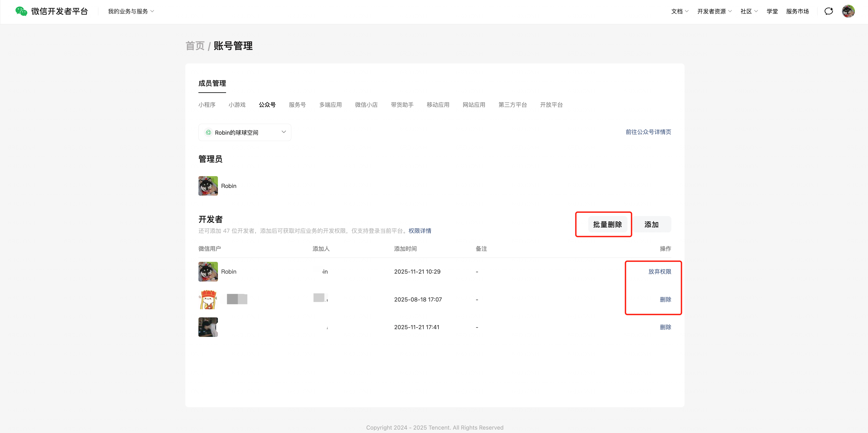Screen dimensions: 868x433
Task: Open the Robin的球球空间 account selector
Action: pyautogui.click(x=245, y=133)
